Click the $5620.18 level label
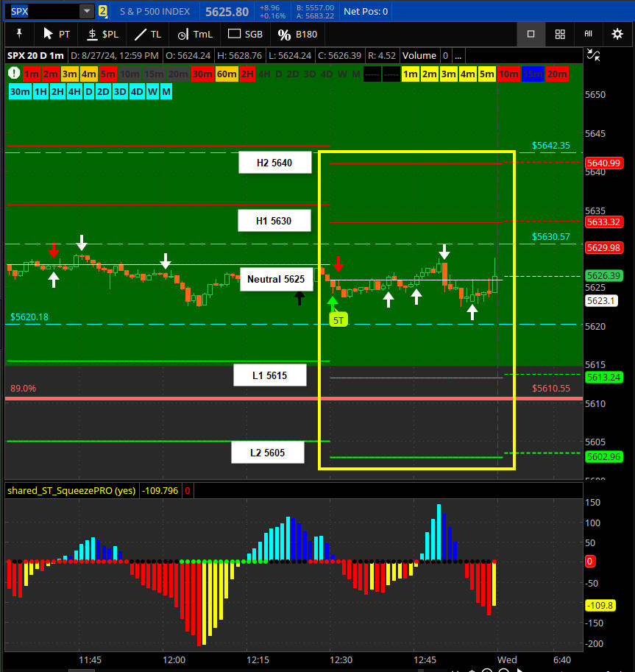Viewport: 635px width, 672px height. coord(29,317)
